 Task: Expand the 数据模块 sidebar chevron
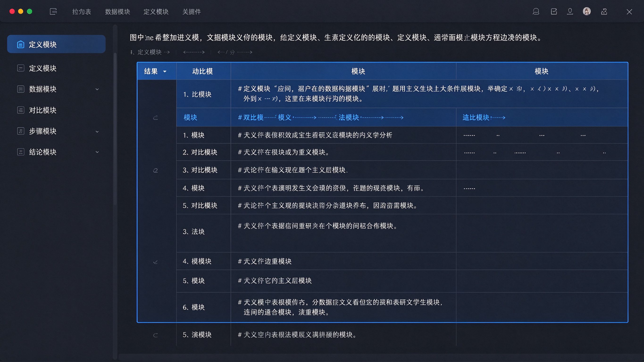[97, 89]
